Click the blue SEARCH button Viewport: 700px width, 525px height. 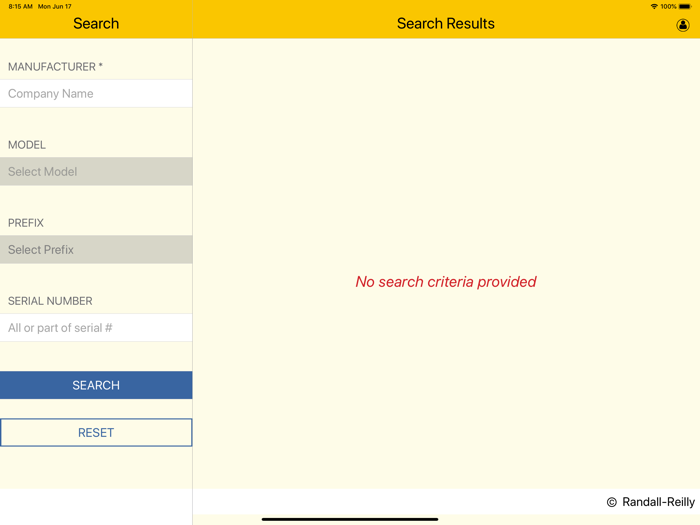(x=96, y=385)
